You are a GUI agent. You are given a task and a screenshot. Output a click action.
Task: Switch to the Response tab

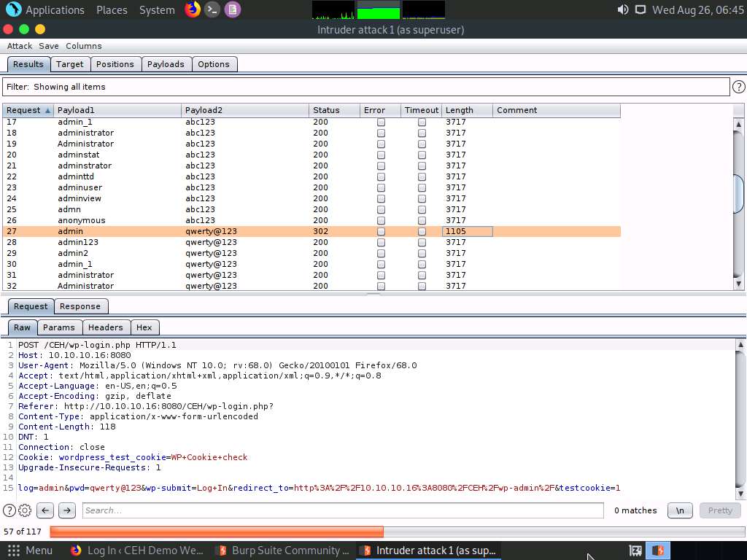coord(80,306)
